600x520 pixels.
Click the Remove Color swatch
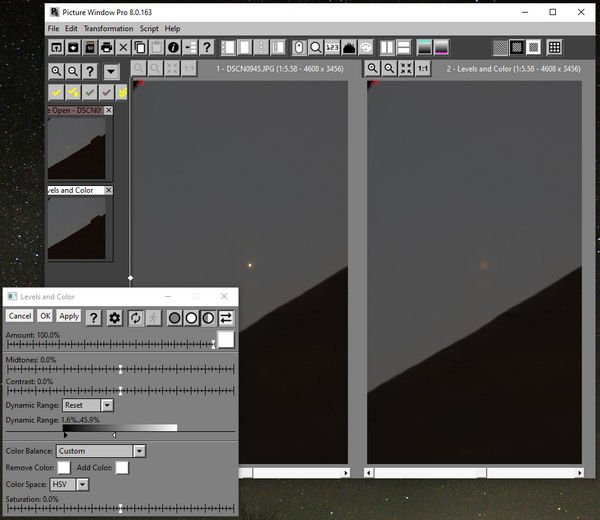(64, 467)
